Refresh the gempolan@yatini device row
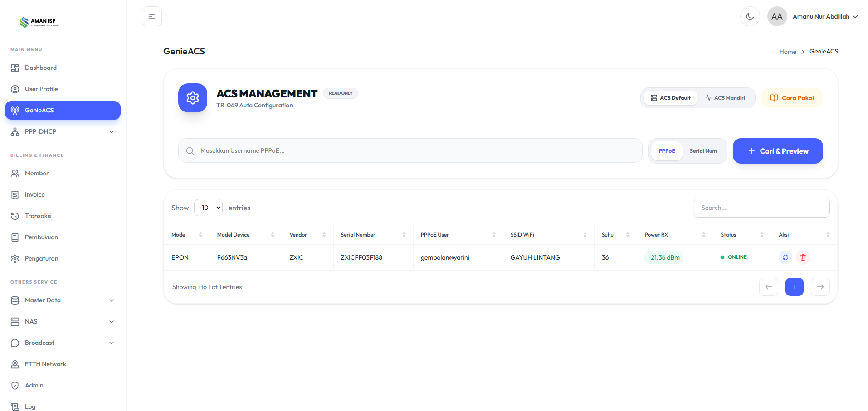This screenshot has height=411, width=868. (x=785, y=257)
